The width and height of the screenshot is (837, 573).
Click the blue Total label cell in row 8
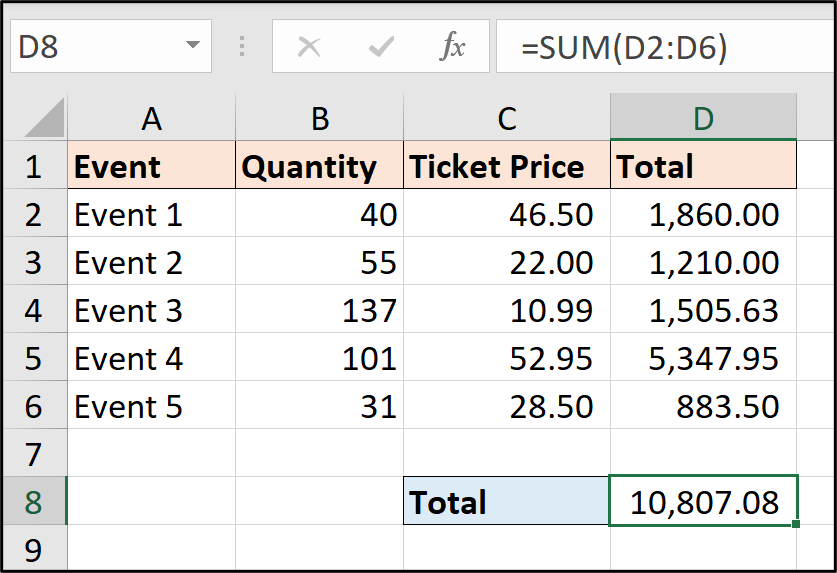tap(506, 501)
